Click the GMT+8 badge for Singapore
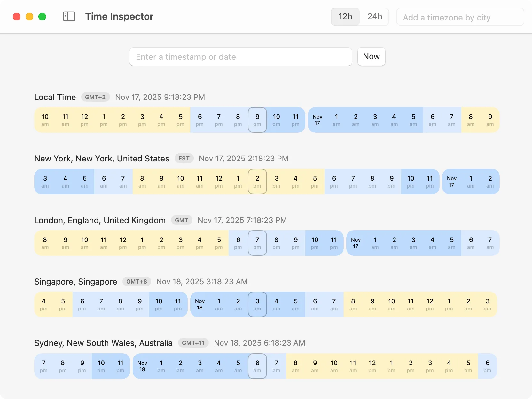 [137, 282]
